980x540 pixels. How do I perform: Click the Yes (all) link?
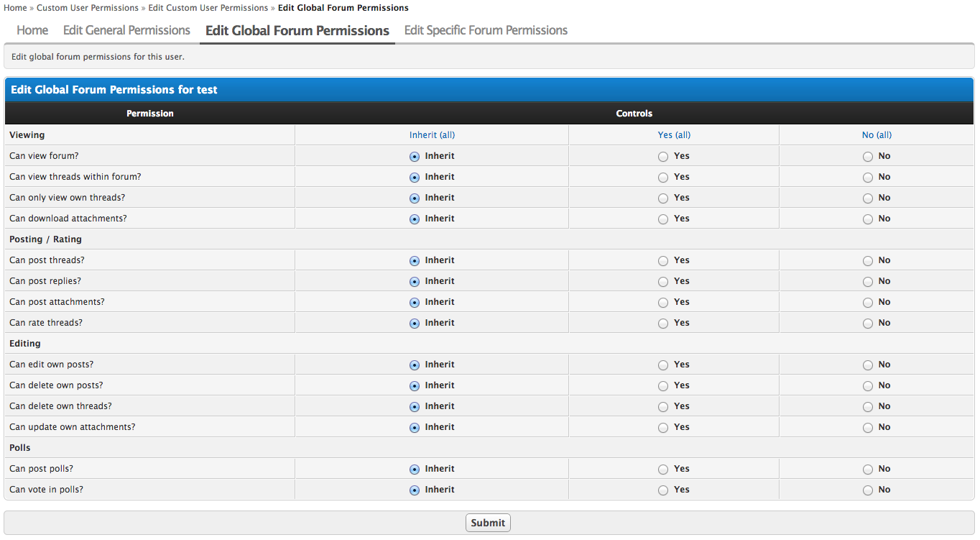coord(674,135)
